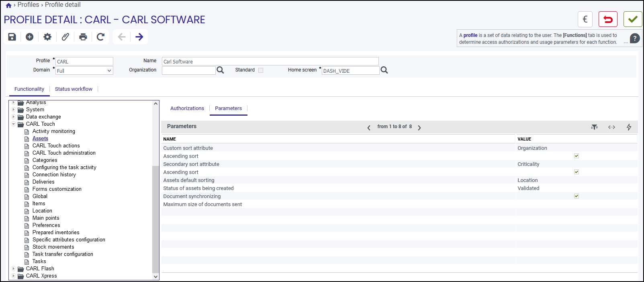Toggle first Ascending sort checkbox

pos(577,156)
